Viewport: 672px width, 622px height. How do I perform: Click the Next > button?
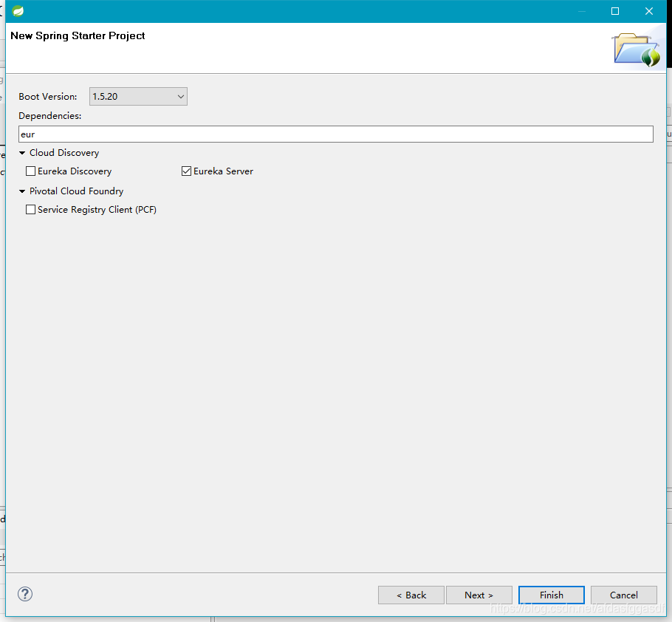click(x=479, y=595)
